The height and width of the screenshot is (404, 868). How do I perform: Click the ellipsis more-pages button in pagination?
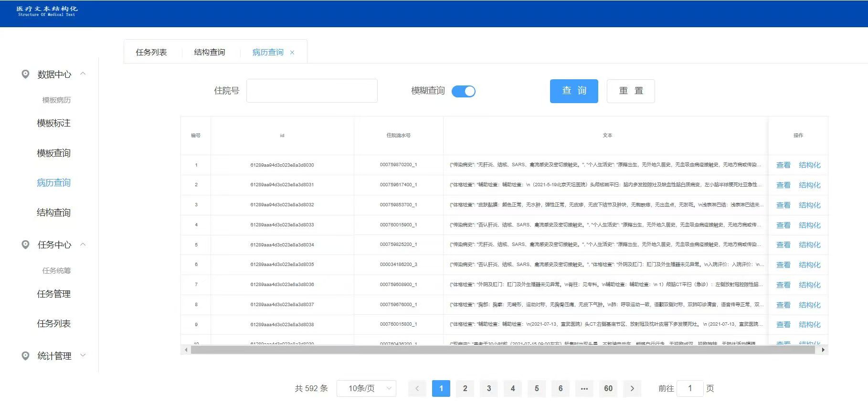584,388
